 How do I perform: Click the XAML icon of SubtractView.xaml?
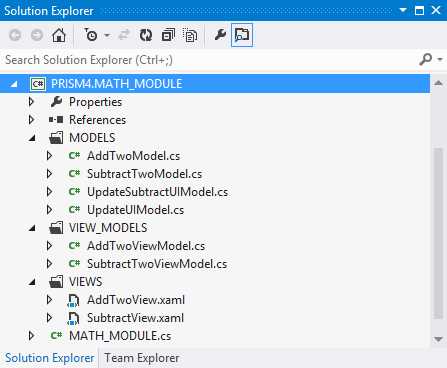[x=73, y=318]
